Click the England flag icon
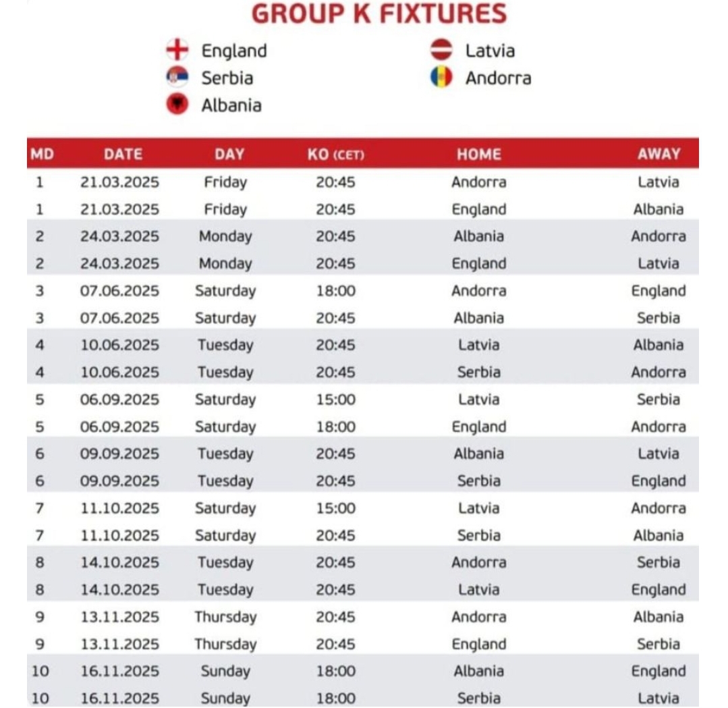Image resolution: width=728 pixels, height=708 pixels. click(x=177, y=50)
